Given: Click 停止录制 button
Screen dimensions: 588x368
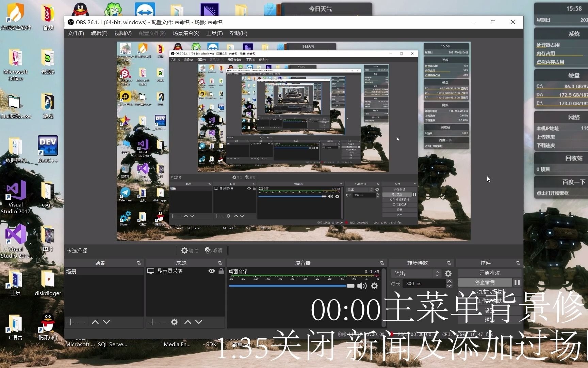Looking at the screenshot, I should pyautogui.click(x=485, y=282).
